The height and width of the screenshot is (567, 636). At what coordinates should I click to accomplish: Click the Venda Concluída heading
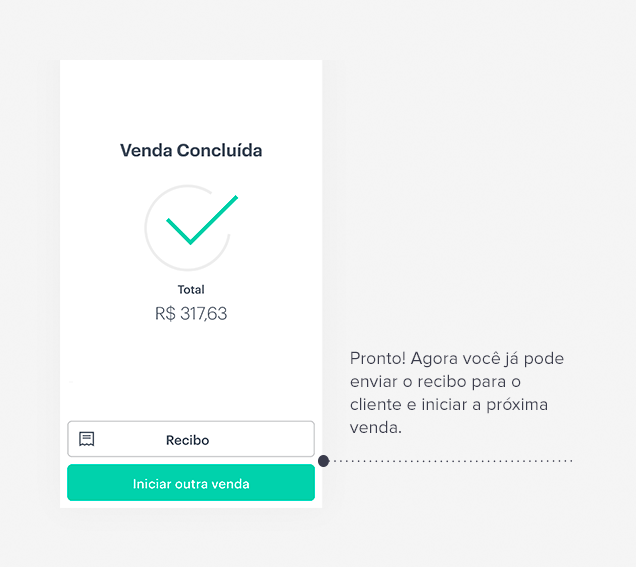[x=191, y=150]
